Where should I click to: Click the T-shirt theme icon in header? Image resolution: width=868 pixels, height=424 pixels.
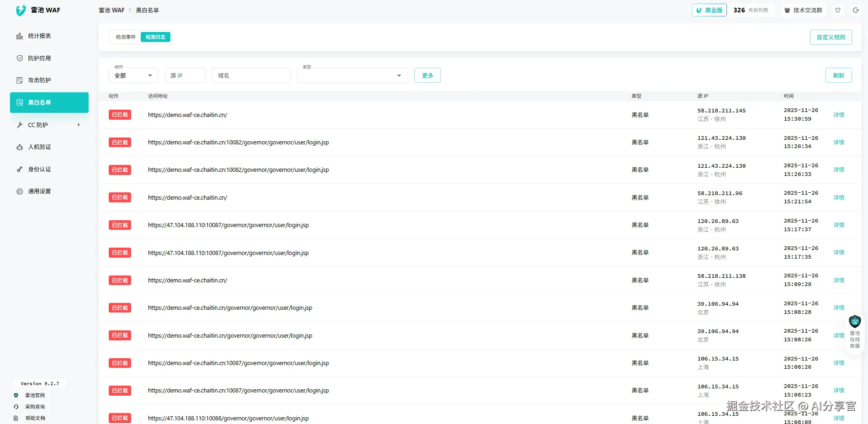point(838,10)
